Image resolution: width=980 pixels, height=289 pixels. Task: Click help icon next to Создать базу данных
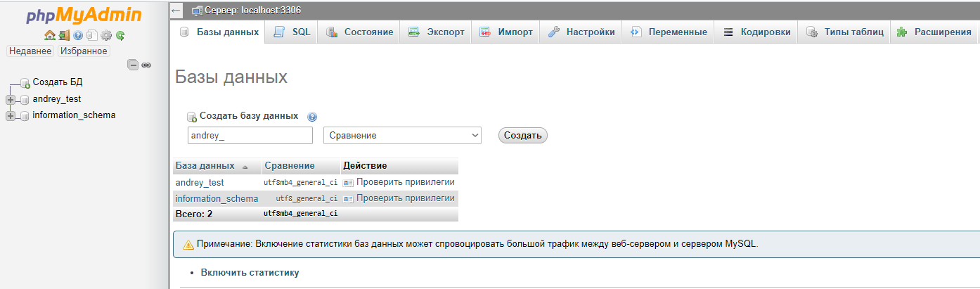[312, 117]
